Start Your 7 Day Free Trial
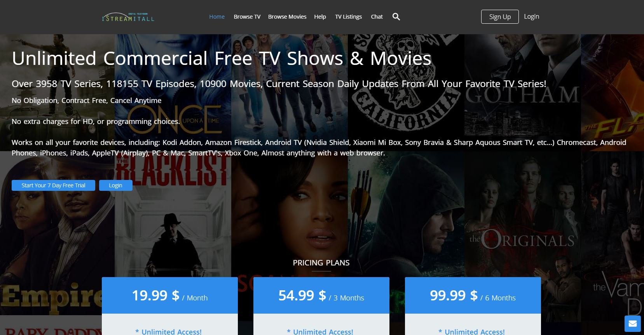The image size is (644, 335). [x=53, y=185]
